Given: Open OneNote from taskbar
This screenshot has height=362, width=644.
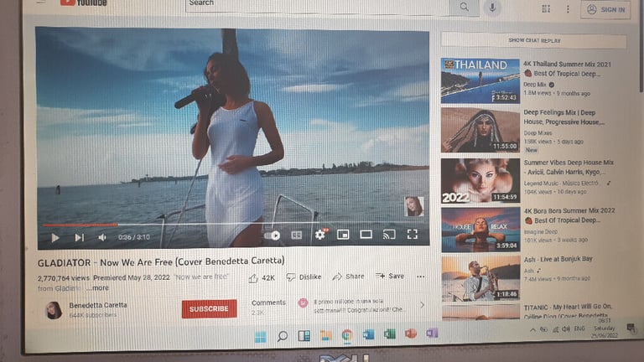Looking at the screenshot, I should click(432, 334).
